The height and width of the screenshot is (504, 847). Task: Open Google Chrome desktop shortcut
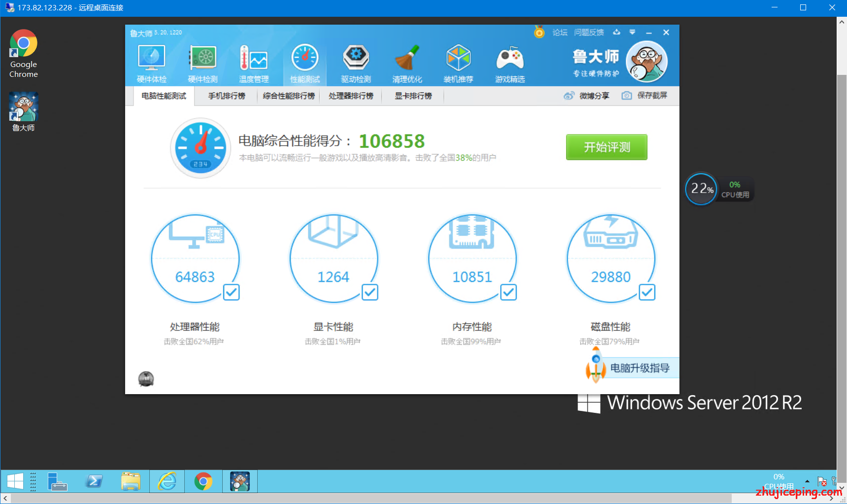(24, 53)
